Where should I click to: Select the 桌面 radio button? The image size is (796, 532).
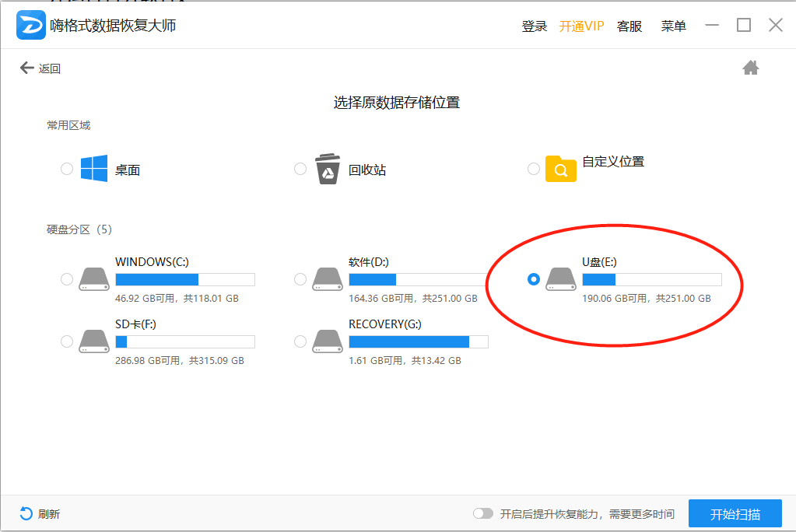click(x=66, y=169)
